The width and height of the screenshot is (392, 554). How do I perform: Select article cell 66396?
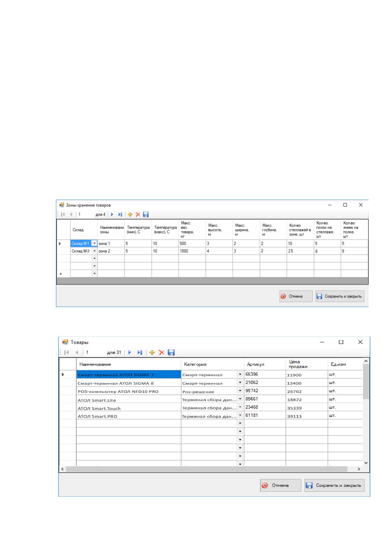[265, 374]
